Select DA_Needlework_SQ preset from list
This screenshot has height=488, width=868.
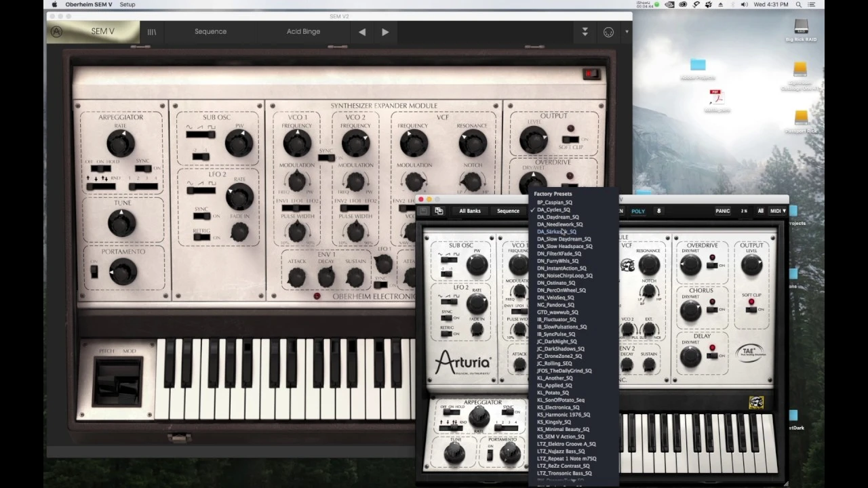(x=559, y=224)
